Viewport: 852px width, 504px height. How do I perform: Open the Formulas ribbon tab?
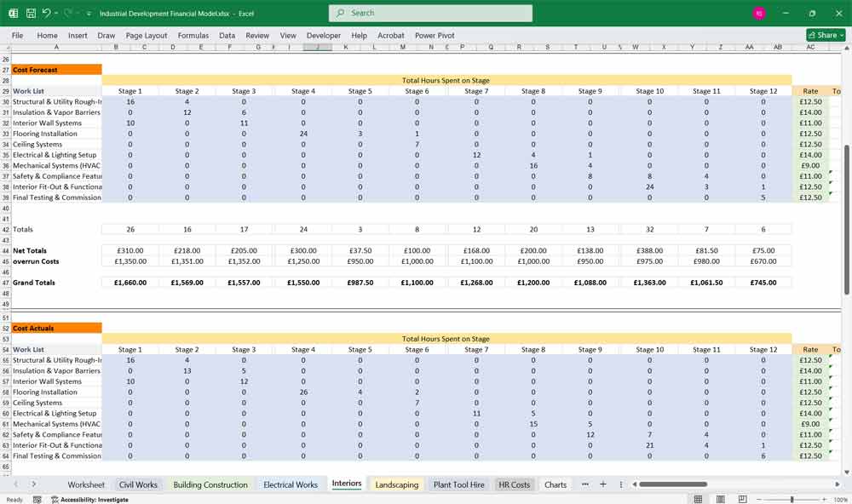pyautogui.click(x=193, y=35)
